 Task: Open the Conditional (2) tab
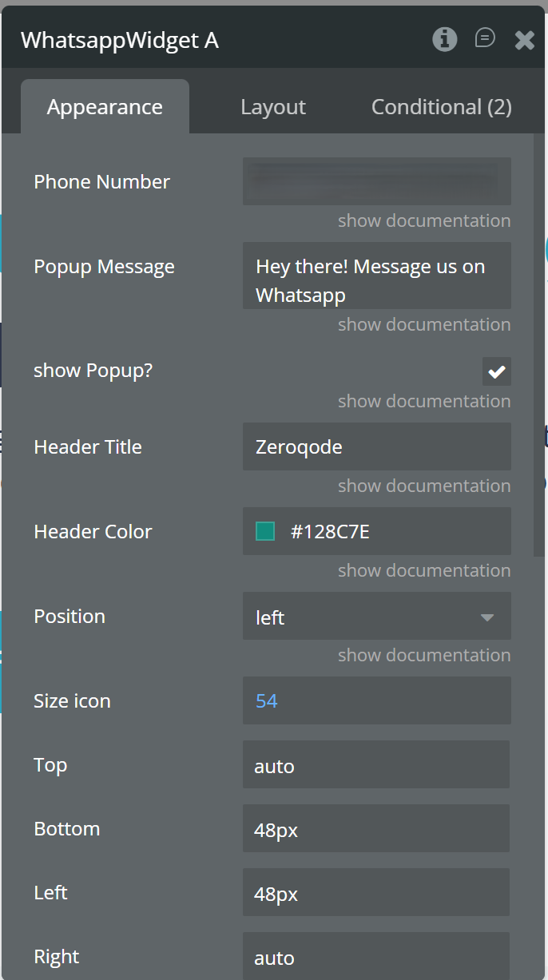tap(441, 107)
